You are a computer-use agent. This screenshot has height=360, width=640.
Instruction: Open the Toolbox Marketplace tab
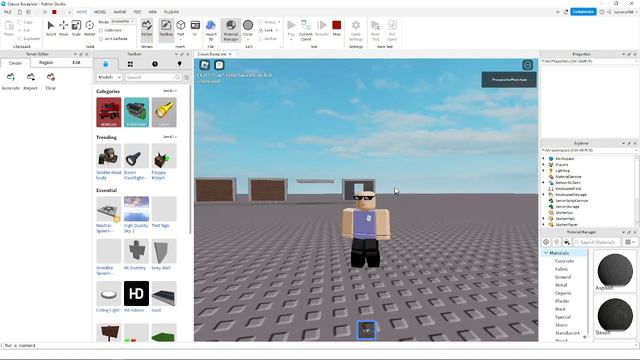coord(106,64)
